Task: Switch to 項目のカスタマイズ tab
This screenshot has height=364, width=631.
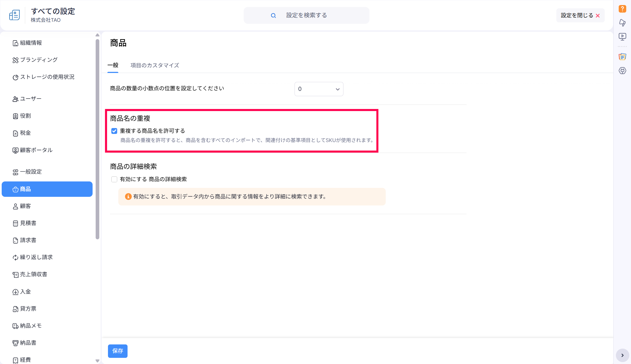Action: tap(155, 65)
